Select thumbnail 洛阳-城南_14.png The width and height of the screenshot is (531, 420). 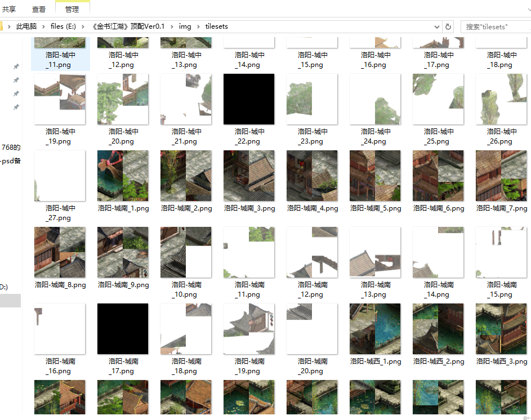point(438,252)
